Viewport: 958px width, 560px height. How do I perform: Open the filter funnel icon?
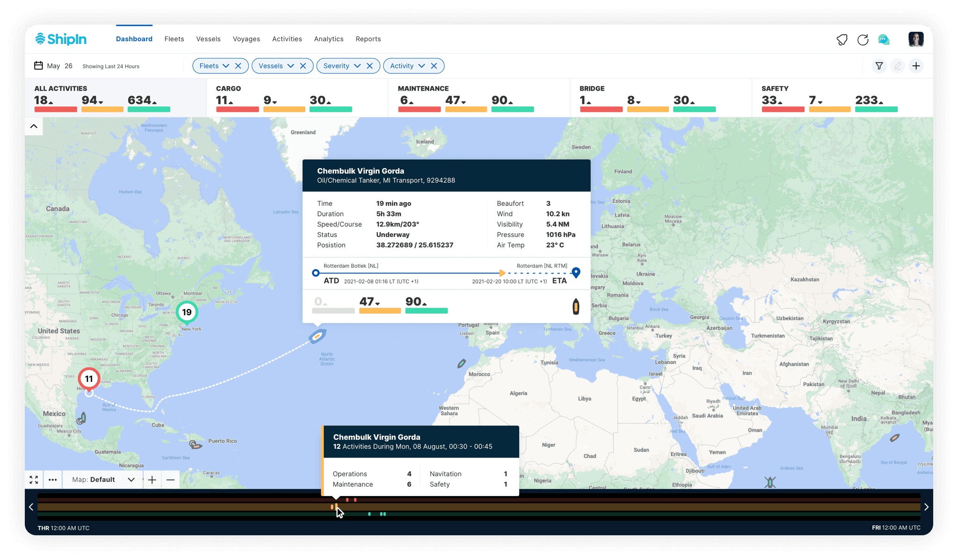[x=879, y=66]
